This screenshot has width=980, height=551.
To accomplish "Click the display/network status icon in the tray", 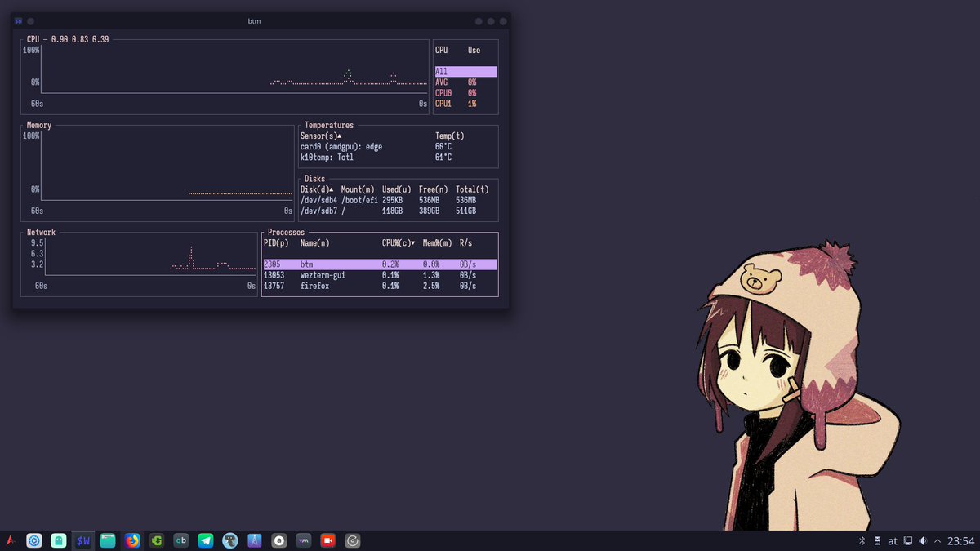I will coord(907,540).
